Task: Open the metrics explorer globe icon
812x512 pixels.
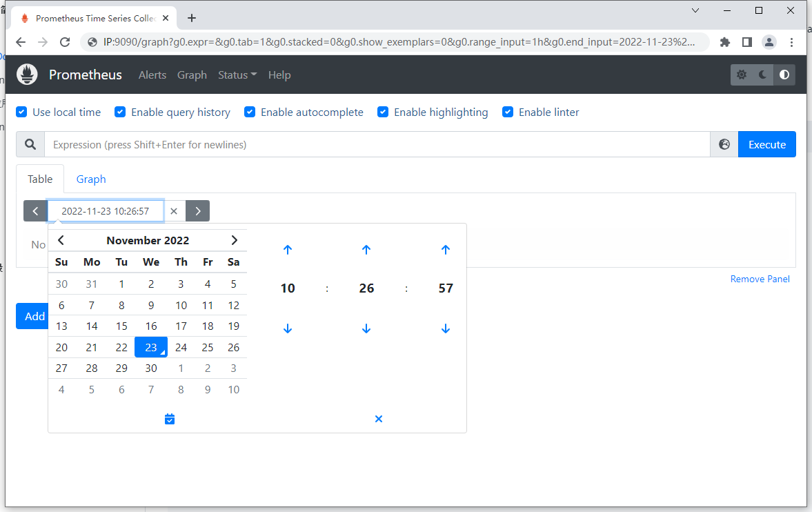Action: [x=724, y=145]
